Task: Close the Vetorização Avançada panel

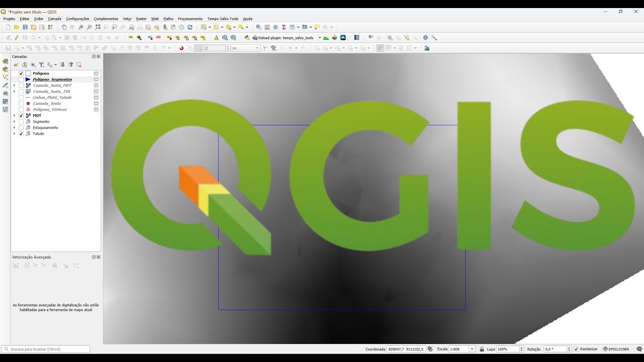Action: 99,257
